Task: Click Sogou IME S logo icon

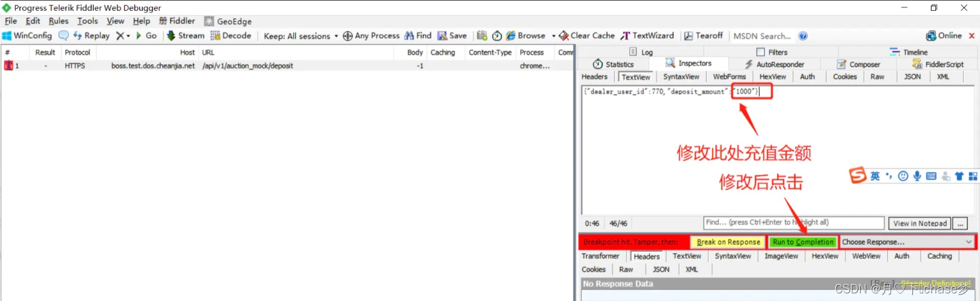Action: coord(859,176)
